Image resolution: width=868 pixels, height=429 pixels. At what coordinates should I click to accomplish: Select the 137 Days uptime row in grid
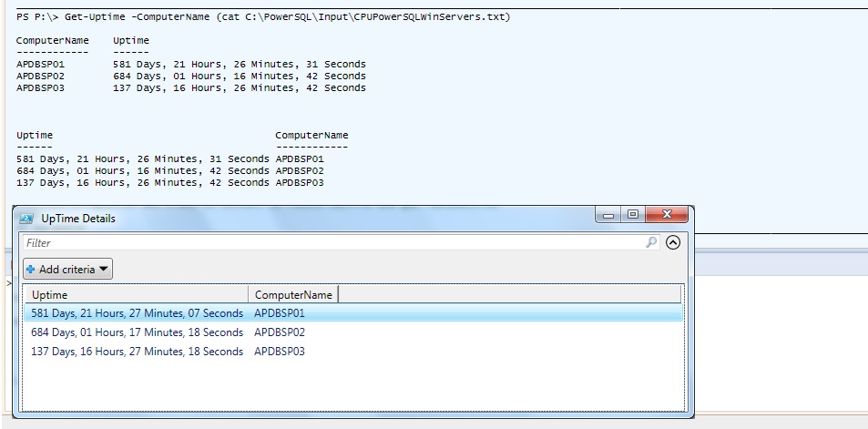coord(137,352)
